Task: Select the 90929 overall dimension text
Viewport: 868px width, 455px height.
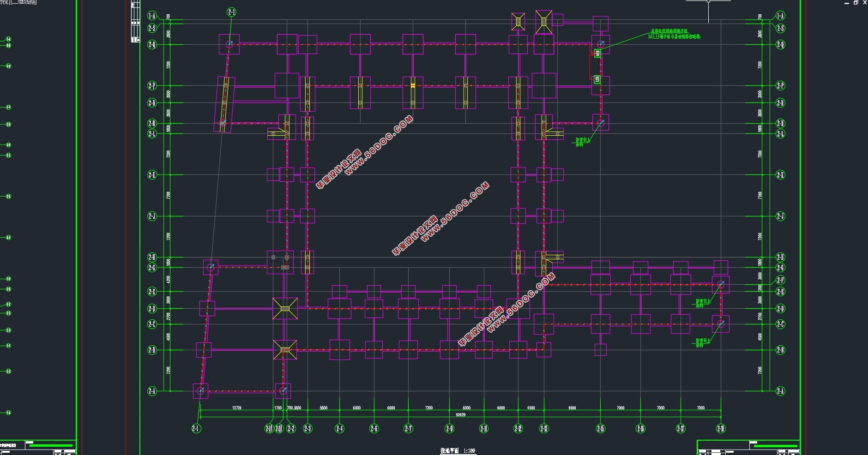Action: pos(460,414)
